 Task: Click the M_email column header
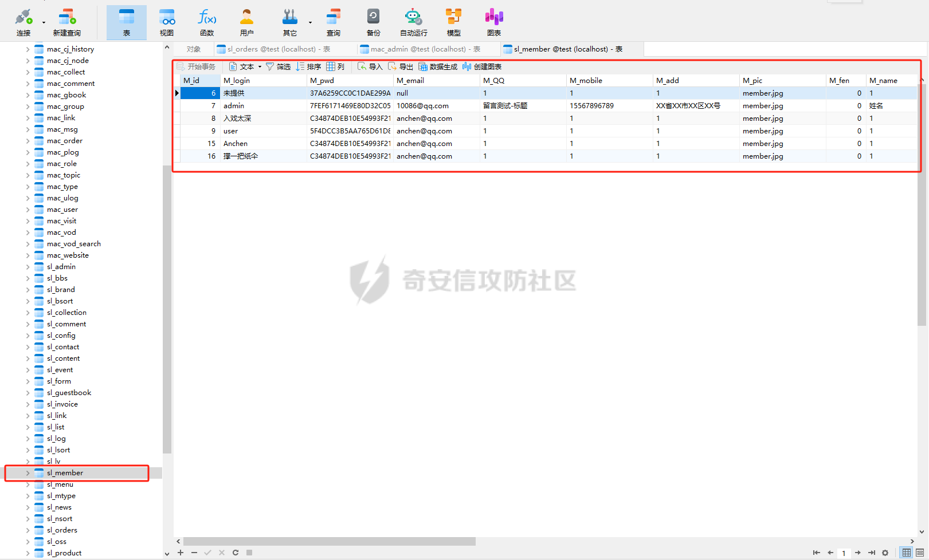click(436, 80)
